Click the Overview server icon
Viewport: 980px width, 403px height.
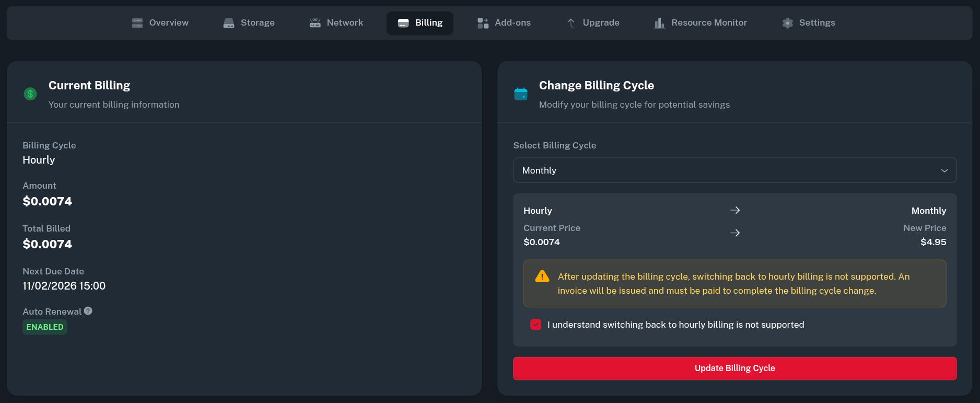[x=137, y=23]
